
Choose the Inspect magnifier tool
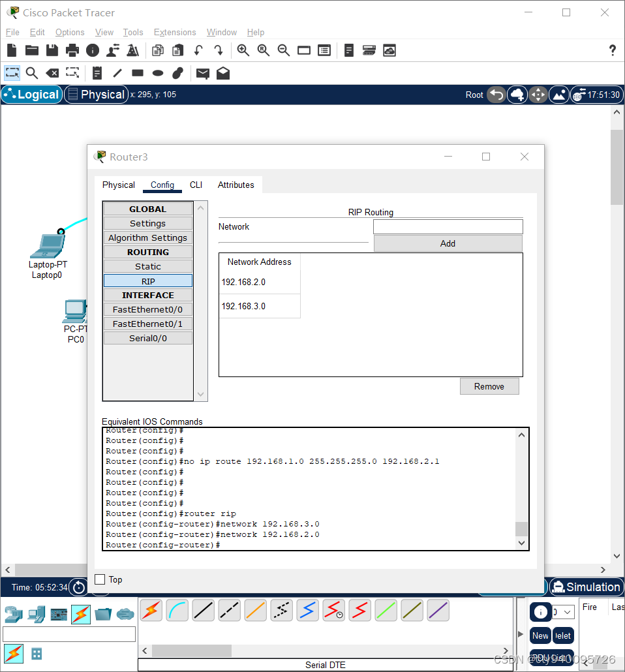click(32, 73)
